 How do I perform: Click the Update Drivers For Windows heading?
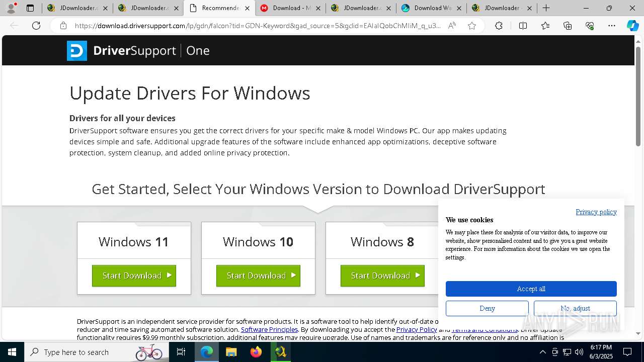coord(190,93)
